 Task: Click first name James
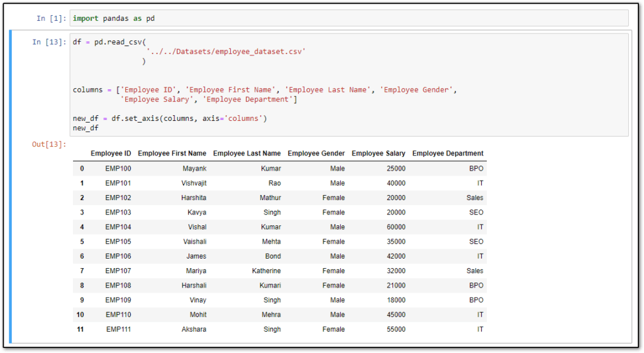click(196, 256)
